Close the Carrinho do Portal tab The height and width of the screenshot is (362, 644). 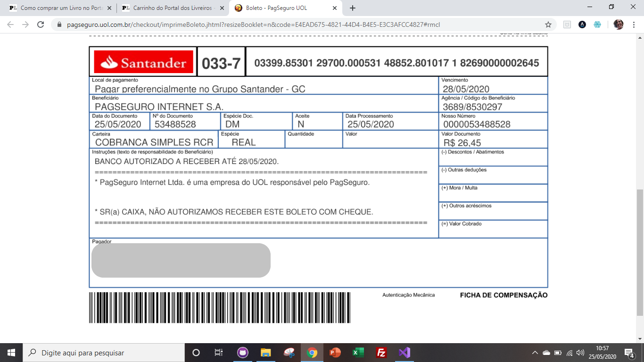[222, 8]
